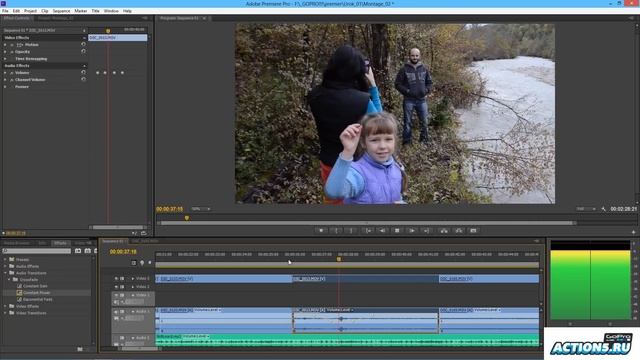Select the green audio clip on Audio 2
640x360 pixels.
pyautogui.click(x=347, y=340)
